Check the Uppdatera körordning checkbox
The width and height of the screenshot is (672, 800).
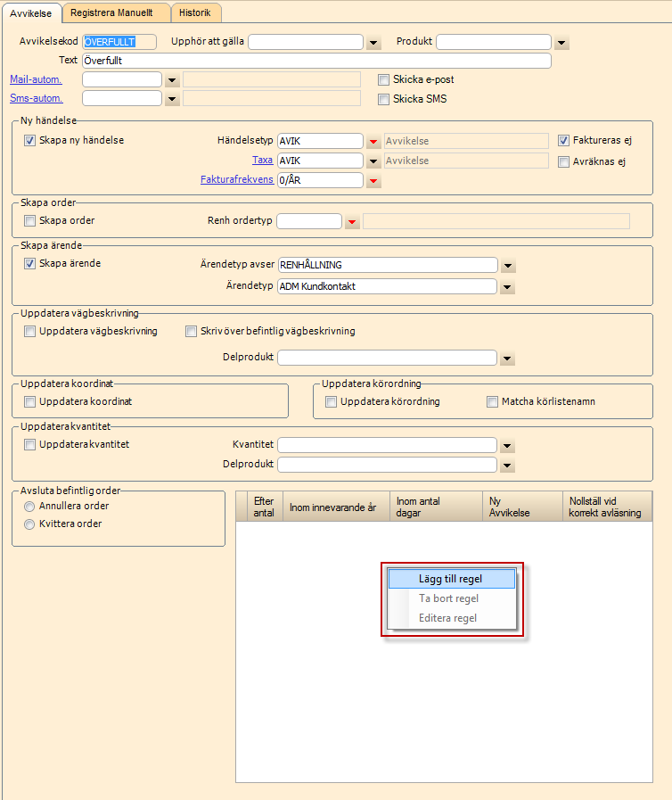pos(331,401)
